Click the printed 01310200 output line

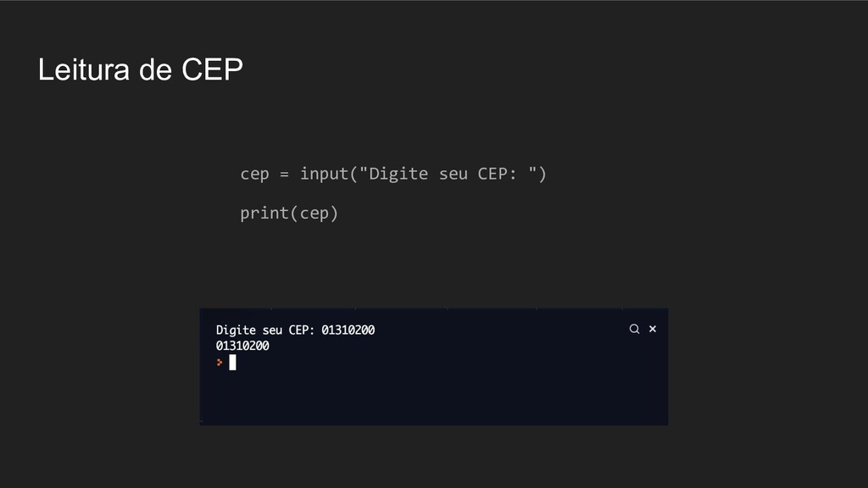242,346
